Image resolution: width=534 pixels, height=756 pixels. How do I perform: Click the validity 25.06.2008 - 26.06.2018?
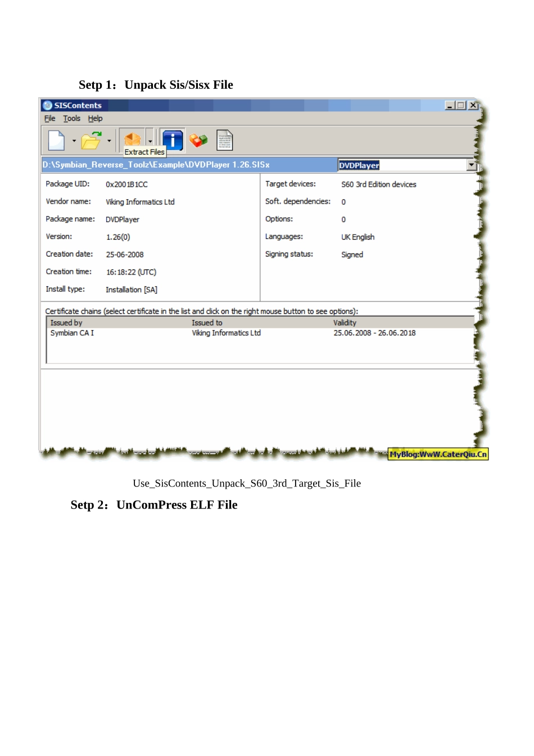click(374, 333)
